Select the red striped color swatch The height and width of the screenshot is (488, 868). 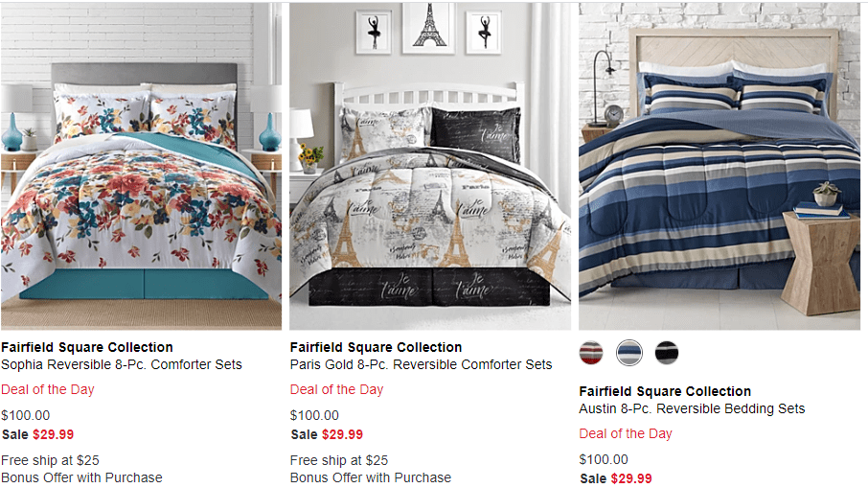[x=591, y=353]
